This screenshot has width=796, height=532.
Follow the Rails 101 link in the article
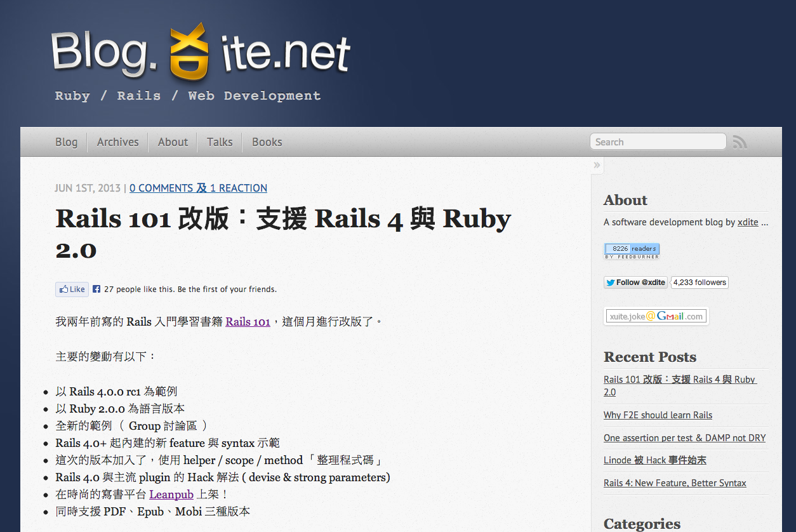248,322
